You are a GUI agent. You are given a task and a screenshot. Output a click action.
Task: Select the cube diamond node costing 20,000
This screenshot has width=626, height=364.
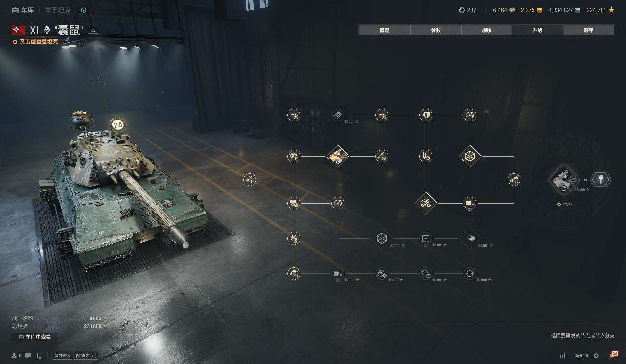(x=382, y=239)
